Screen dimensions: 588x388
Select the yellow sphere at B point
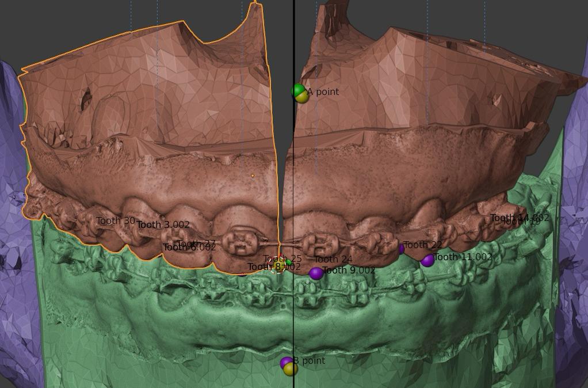click(x=291, y=370)
